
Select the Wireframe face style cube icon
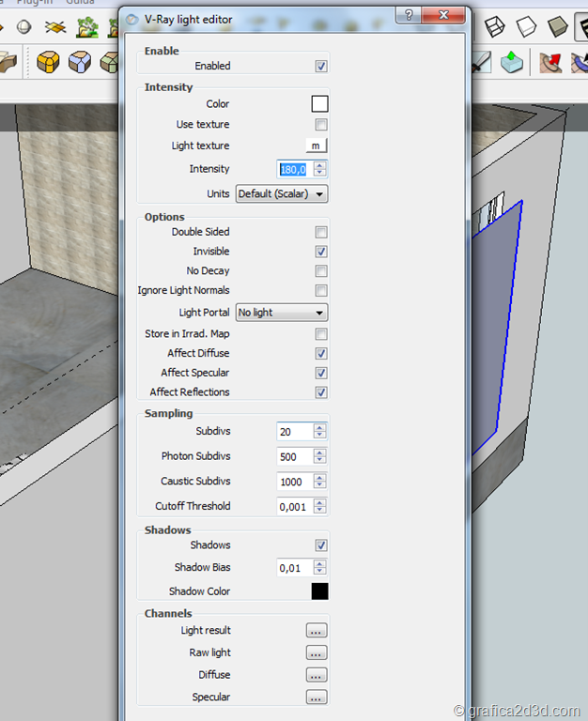pos(495,25)
